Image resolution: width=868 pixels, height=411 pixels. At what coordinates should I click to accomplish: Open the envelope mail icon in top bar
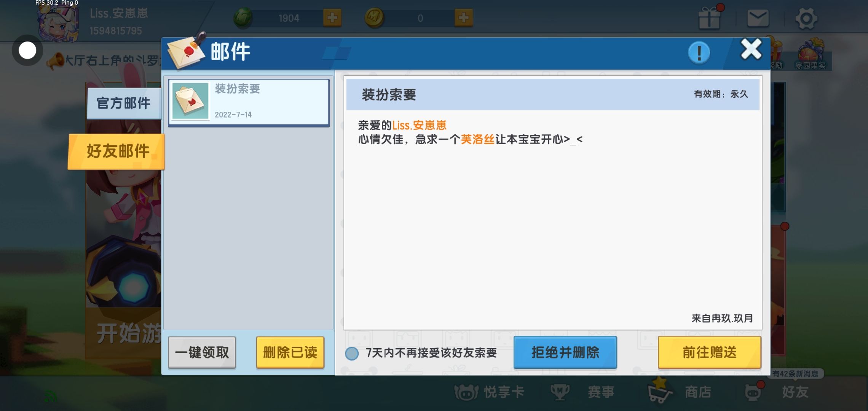coord(758,18)
